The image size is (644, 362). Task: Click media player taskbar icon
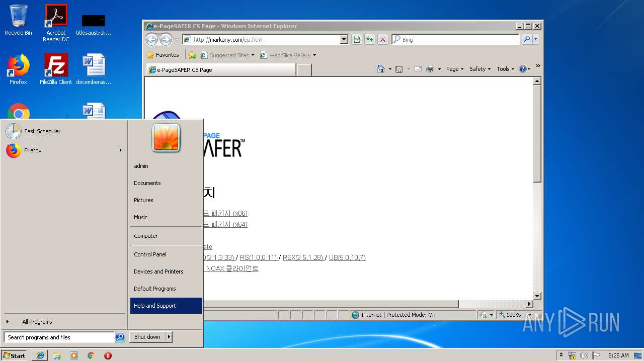coord(74,355)
